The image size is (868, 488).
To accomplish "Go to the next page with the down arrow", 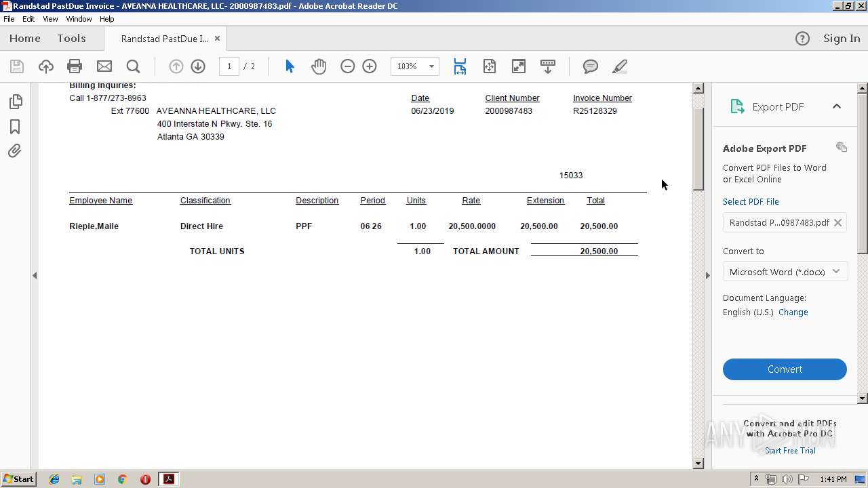I will tap(198, 66).
